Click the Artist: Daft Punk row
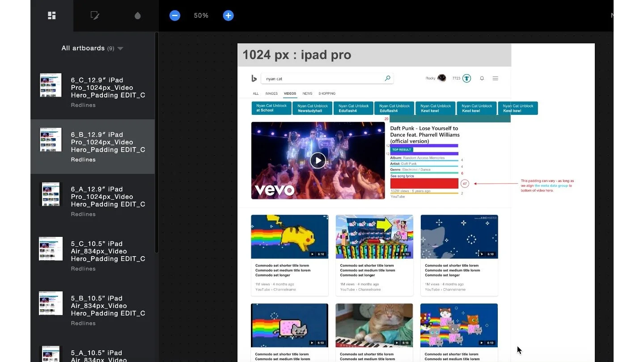Image resolution: width=644 pixels, height=362 pixels. click(403, 164)
